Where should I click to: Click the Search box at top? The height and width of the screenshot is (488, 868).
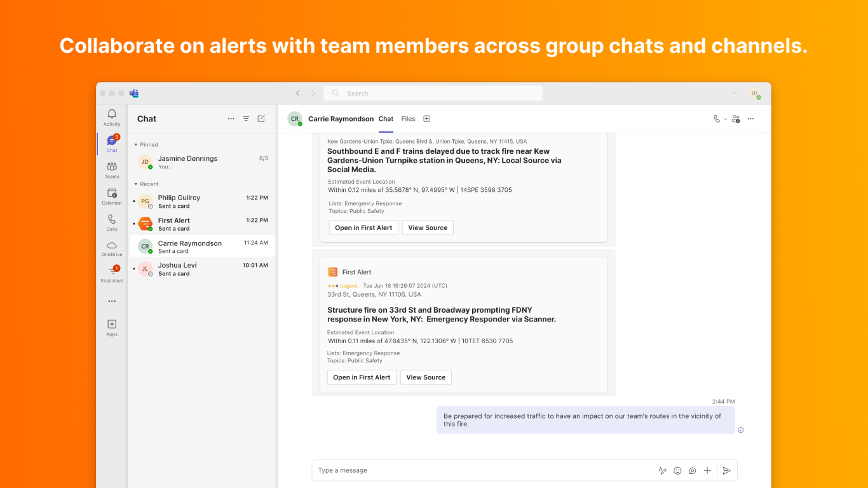tap(433, 93)
